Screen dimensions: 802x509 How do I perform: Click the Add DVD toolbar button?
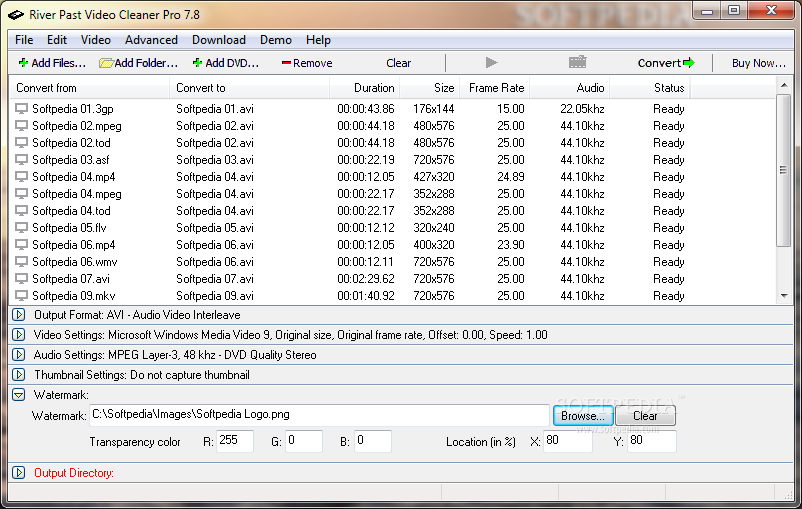tap(226, 63)
